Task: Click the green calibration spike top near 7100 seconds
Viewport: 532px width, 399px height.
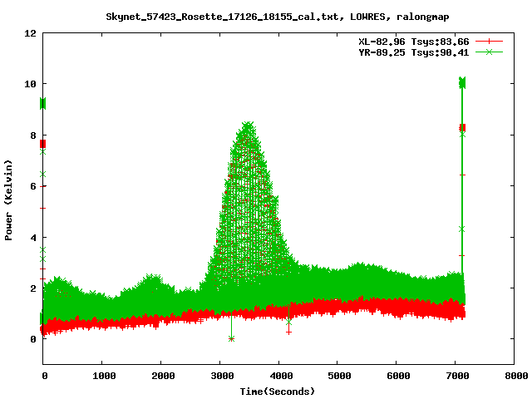Action: coord(462,83)
